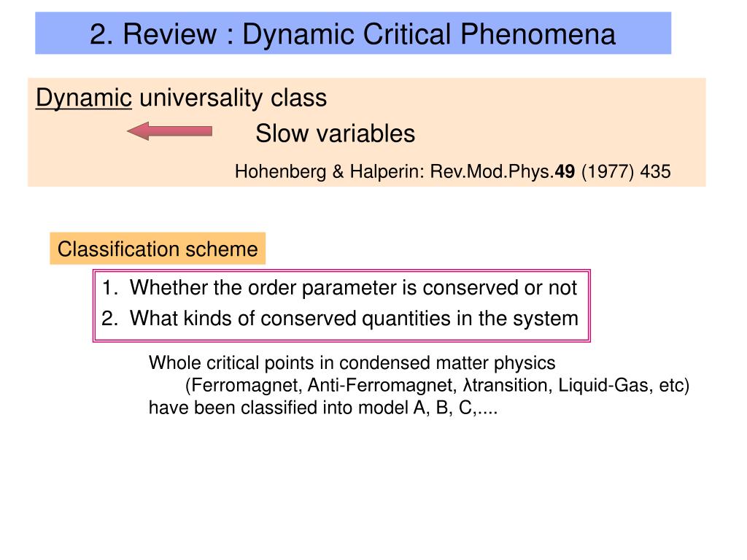Select list item 2 about conserved quantities
The height and width of the screenshot is (560, 747).
[340, 318]
